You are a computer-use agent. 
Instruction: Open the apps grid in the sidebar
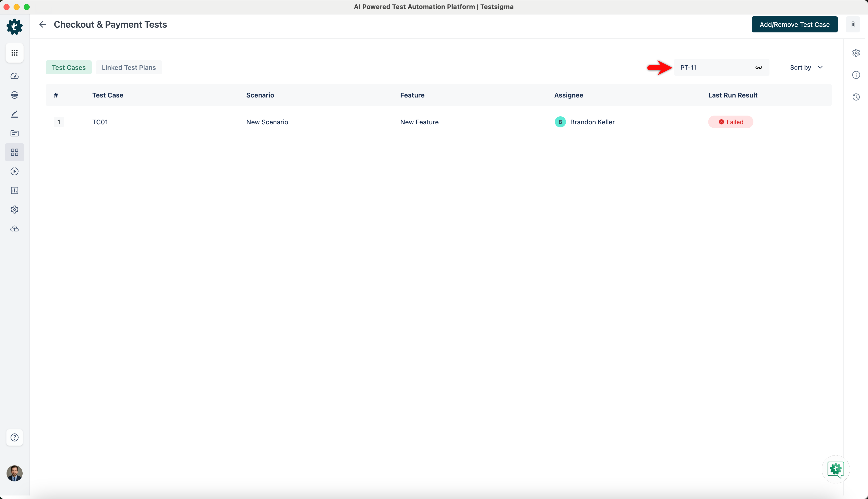tap(14, 53)
